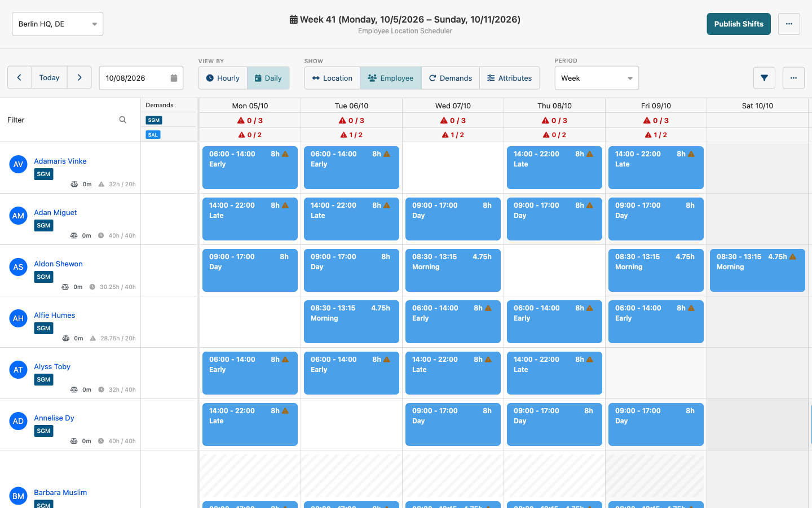Screen dimensions: 812x508
Task: Go to next week arrow
Action: (x=80, y=78)
